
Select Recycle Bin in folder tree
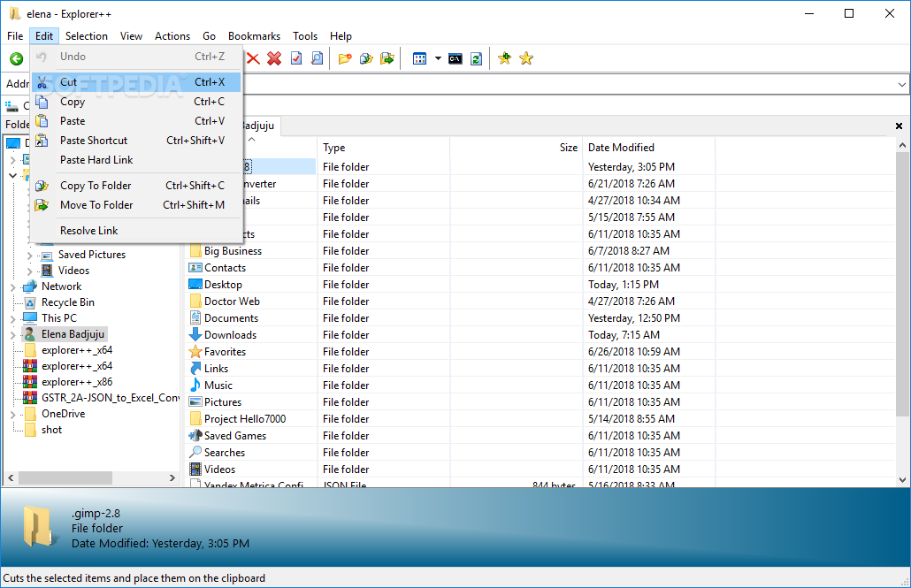coord(67,302)
